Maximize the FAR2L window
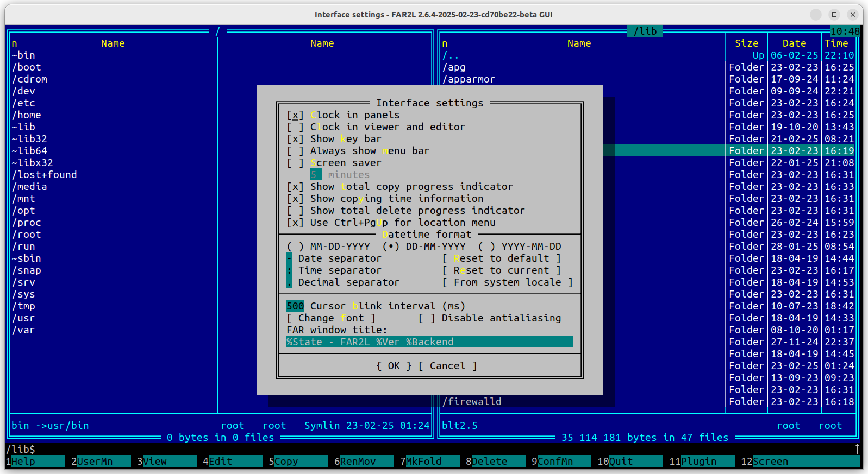The width and height of the screenshot is (868, 474). pyautogui.click(x=834, y=15)
